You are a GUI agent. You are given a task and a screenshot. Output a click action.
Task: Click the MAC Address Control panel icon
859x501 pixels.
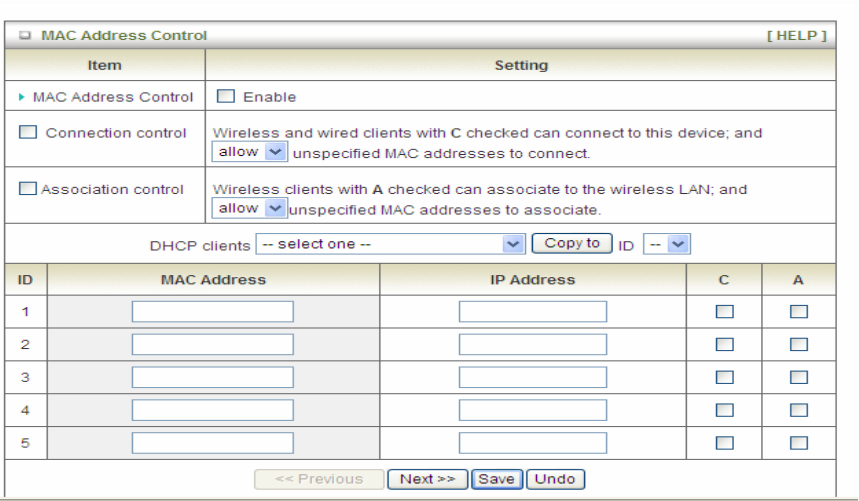coord(25,36)
